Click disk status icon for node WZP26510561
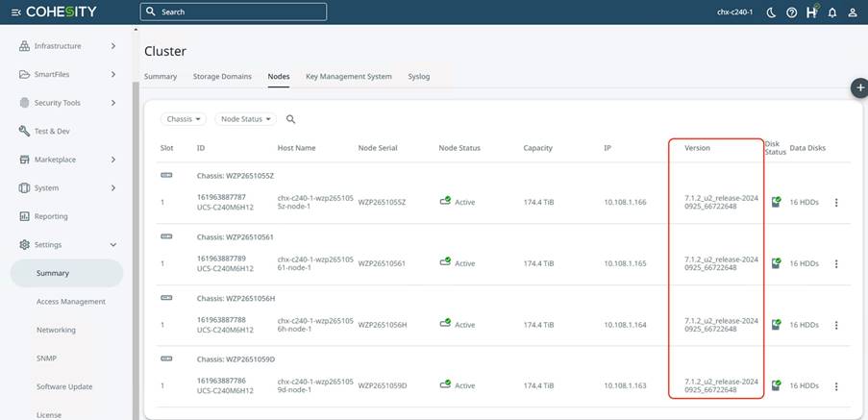 [x=776, y=262]
